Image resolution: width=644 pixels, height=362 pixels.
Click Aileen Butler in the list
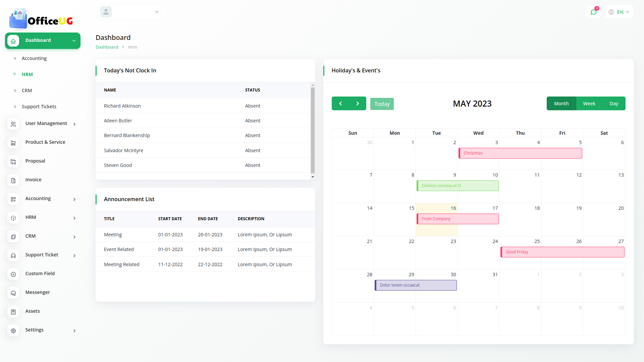[118, 121]
